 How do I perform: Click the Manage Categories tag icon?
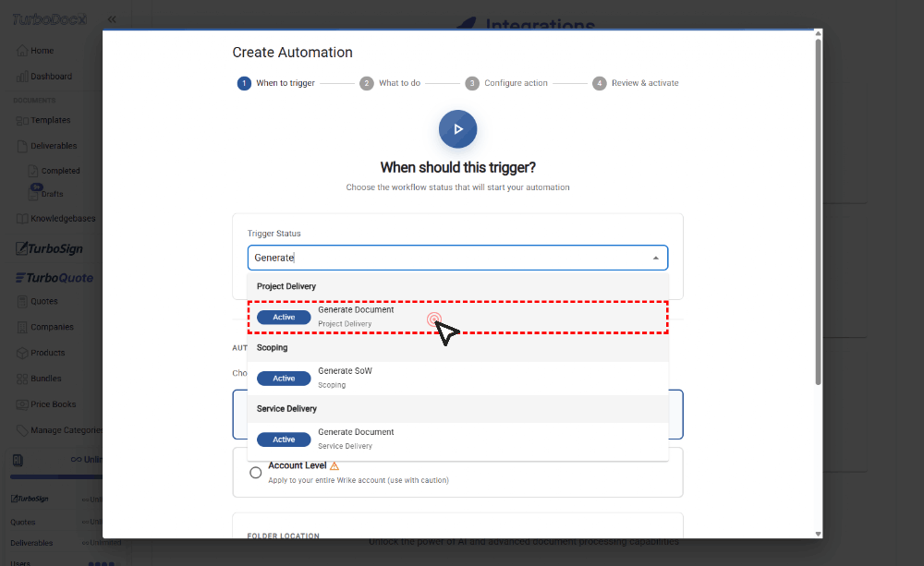pyautogui.click(x=22, y=430)
